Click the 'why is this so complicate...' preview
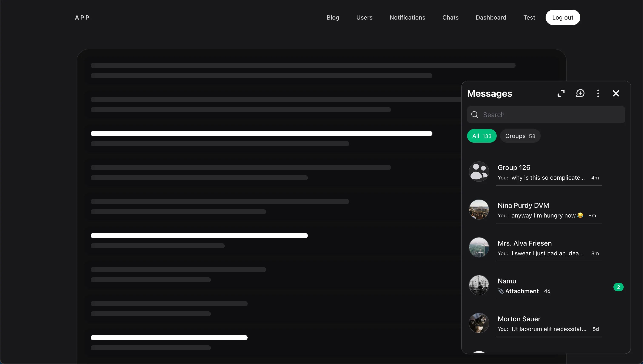This screenshot has height=364, width=643. [548, 178]
